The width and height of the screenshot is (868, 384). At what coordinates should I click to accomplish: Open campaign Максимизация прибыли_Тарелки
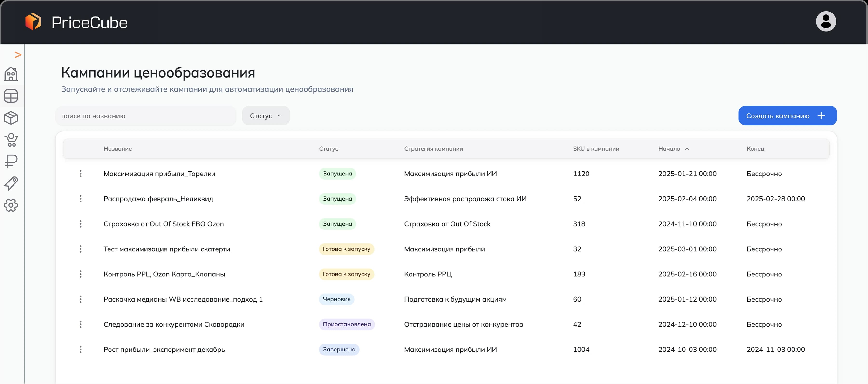point(159,174)
